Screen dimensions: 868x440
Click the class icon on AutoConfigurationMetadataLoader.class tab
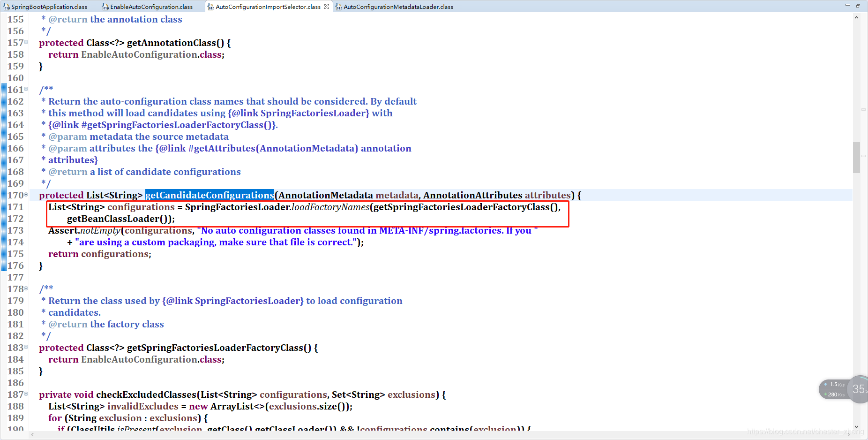tap(339, 7)
